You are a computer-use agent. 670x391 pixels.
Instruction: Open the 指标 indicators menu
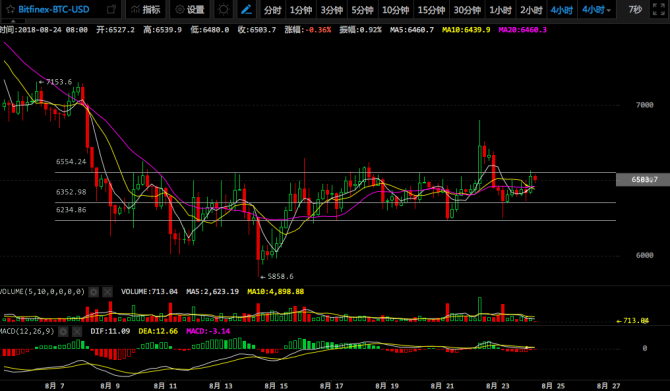point(145,9)
